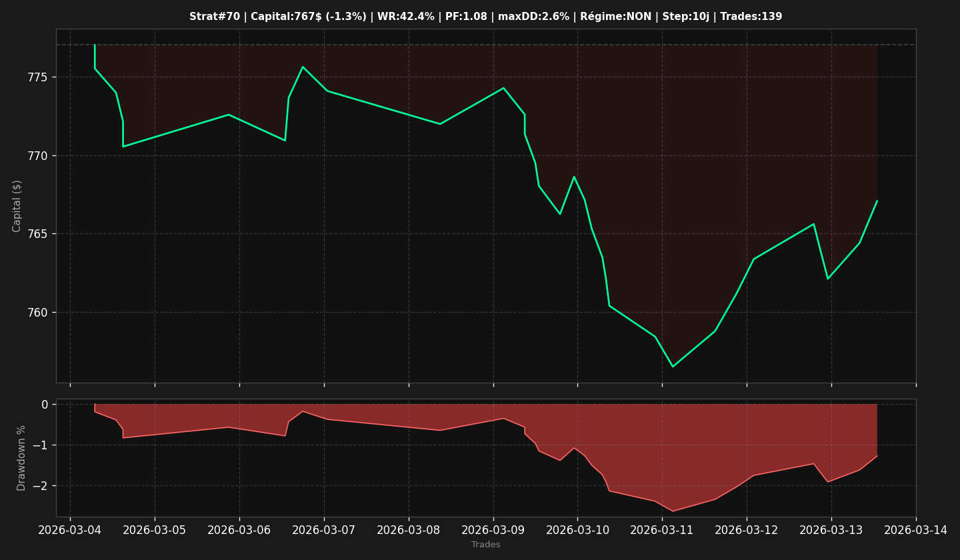
Task: Click the 2026-03-07 date label
Action: pyautogui.click(x=324, y=530)
